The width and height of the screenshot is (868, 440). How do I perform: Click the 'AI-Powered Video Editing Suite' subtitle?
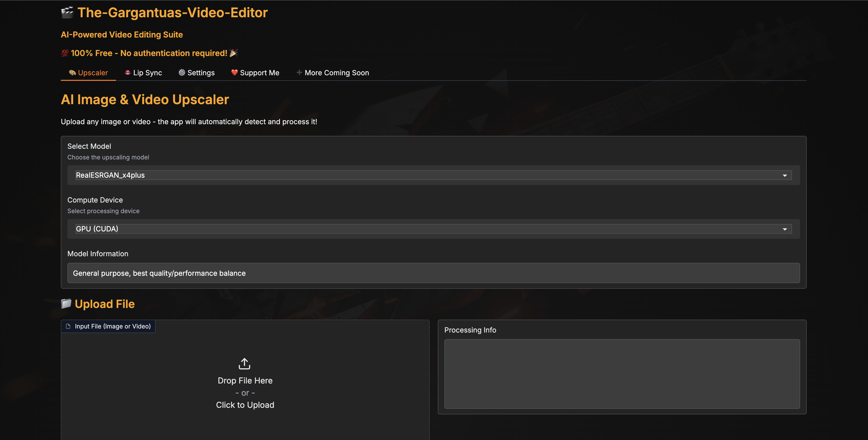click(122, 35)
